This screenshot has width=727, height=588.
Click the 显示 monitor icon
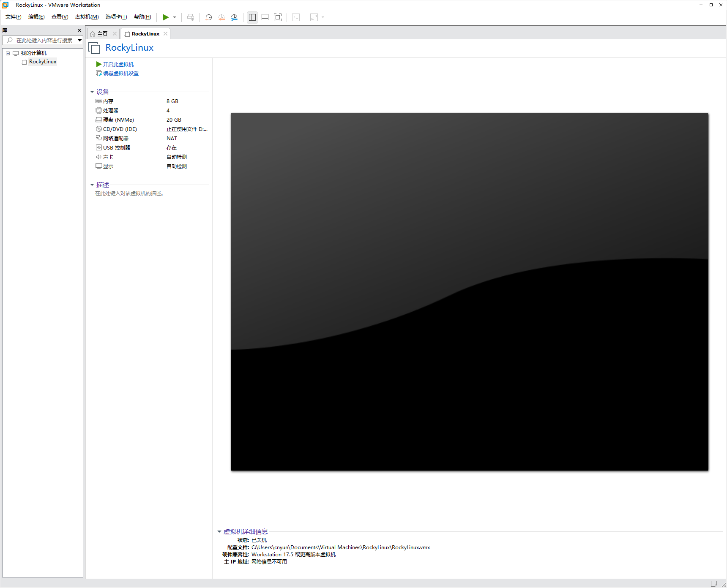pyautogui.click(x=99, y=166)
